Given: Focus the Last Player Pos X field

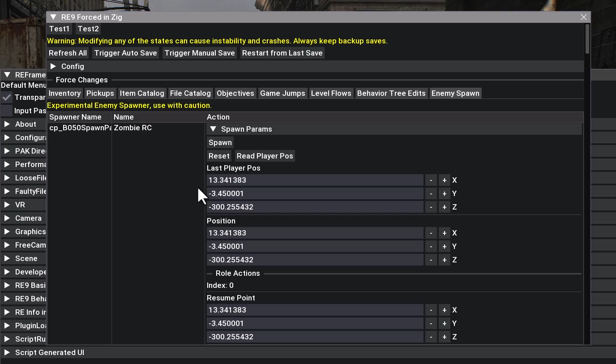Looking at the screenshot, I should point(315,180).
